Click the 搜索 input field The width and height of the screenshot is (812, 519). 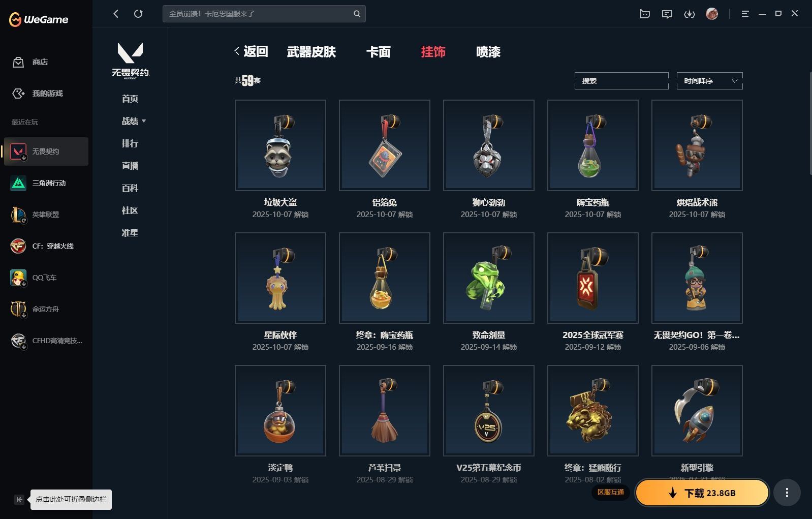pyautogui.click(x=621, y=81)
